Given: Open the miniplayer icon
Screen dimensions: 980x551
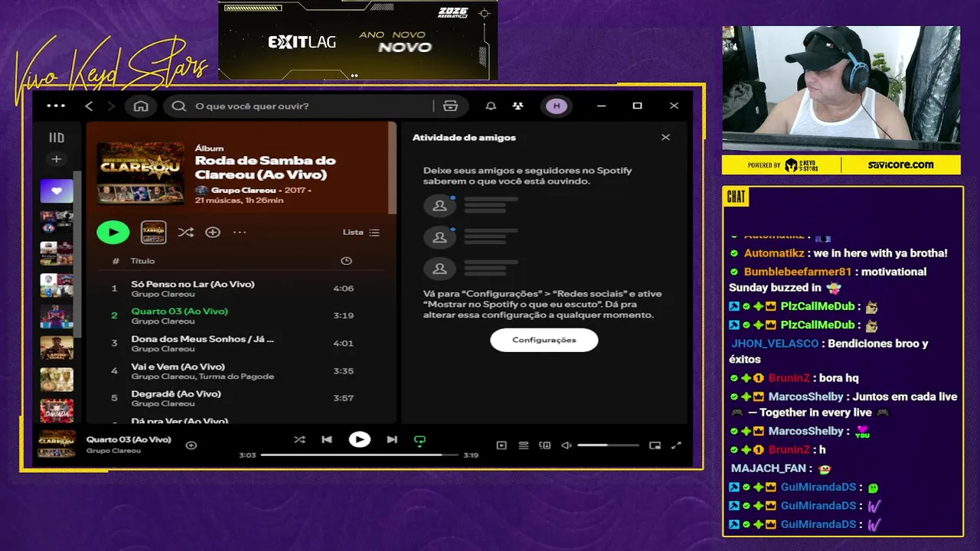Looking at the screenshot, I should tap(655, 445).
